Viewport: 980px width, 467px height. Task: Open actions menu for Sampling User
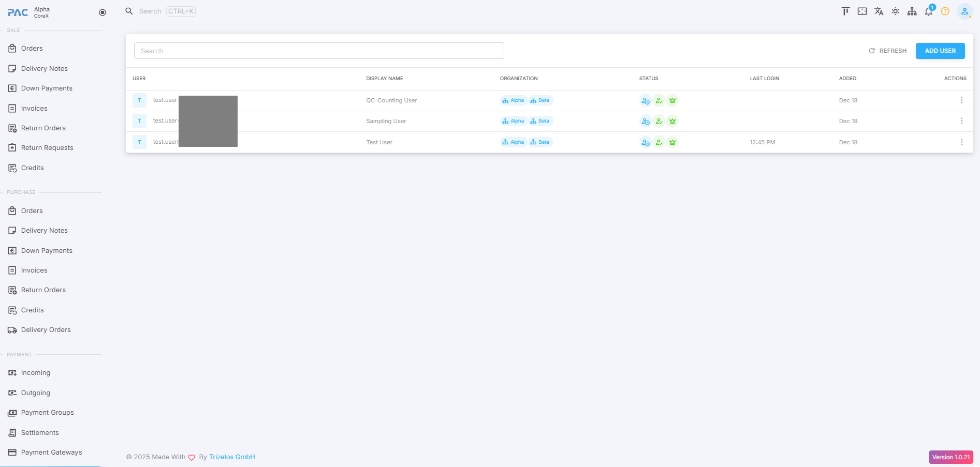click(x=961, y=121)
